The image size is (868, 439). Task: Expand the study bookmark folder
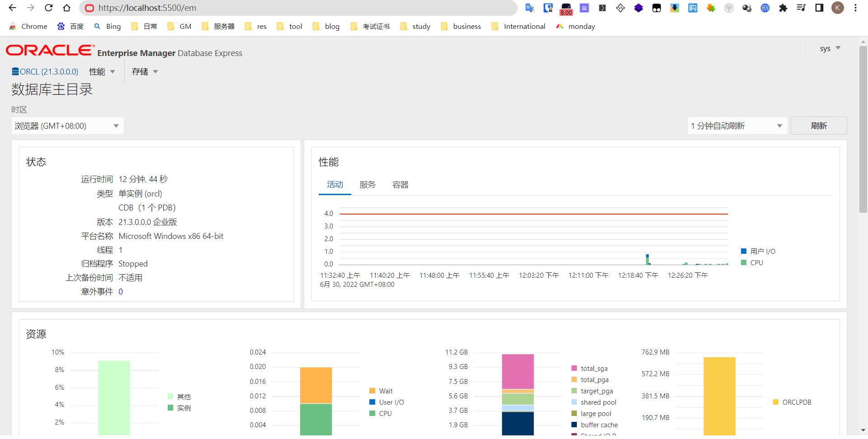coord(415,27)
